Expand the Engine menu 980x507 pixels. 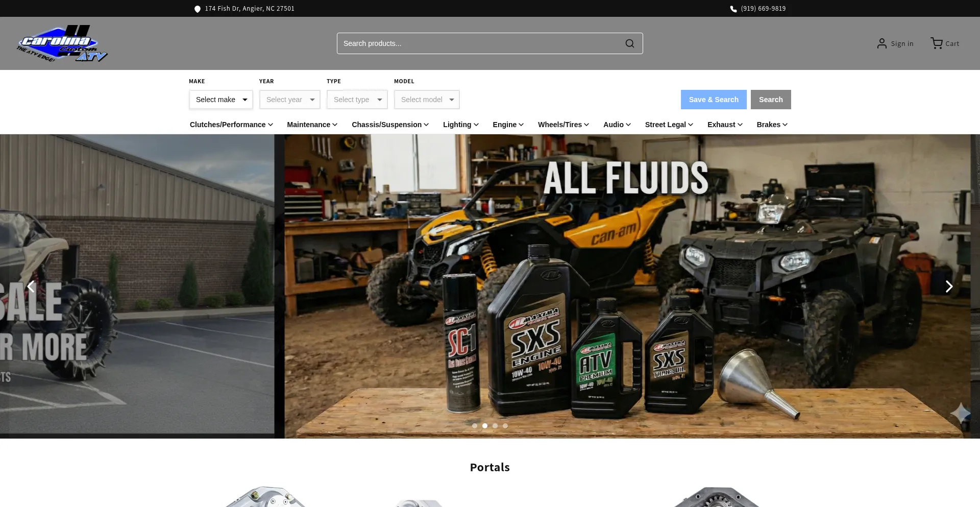[508, 125]
